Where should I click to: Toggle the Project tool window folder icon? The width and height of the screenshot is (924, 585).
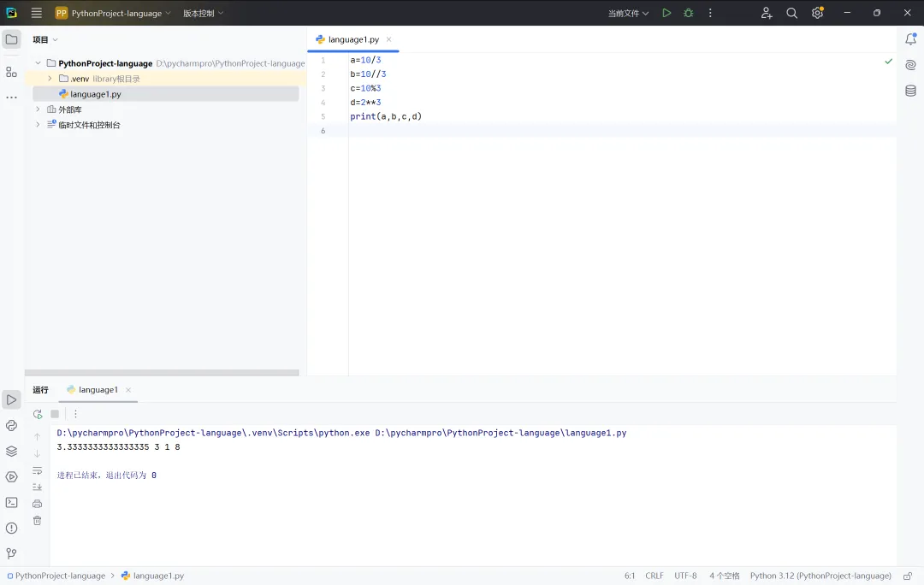[11, 39]
